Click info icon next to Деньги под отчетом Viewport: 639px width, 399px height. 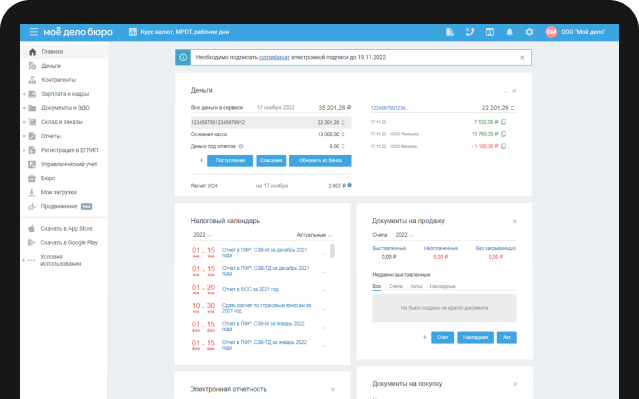[241, 146]
